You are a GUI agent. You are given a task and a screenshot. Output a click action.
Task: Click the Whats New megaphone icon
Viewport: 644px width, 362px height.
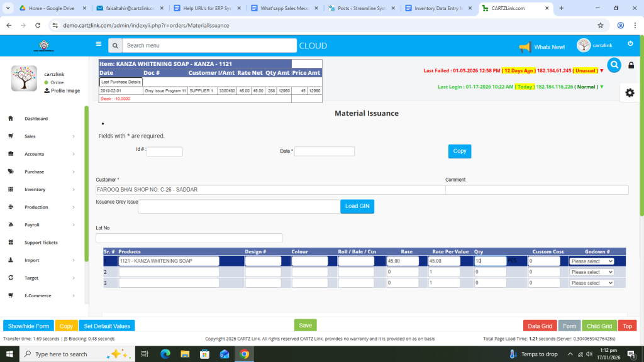[x=525, y=47]
